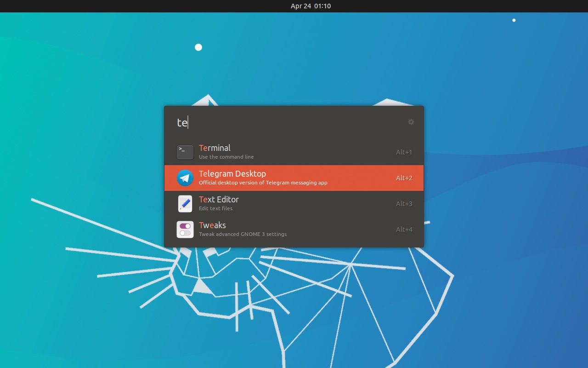This screenshot has height=368, width=588.
Task: Click the Alt+1 shortcut label
Action: 404,152
